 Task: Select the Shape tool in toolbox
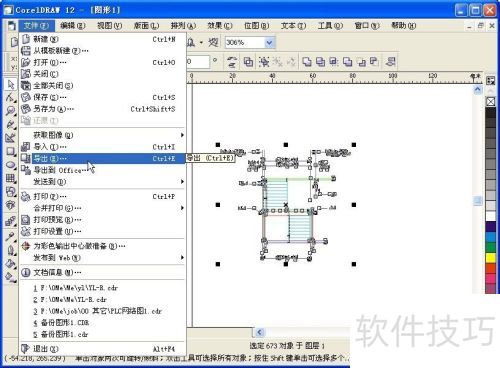pos(10,98)
